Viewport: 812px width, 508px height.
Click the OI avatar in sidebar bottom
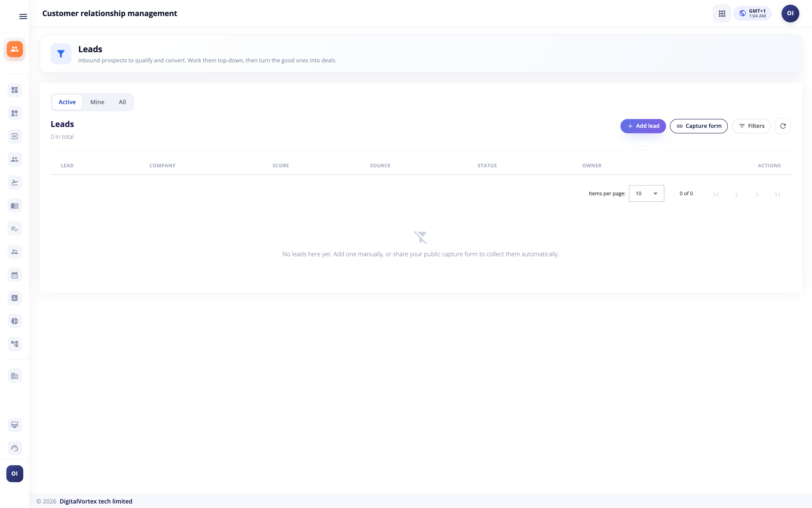(x=14, y=474)
